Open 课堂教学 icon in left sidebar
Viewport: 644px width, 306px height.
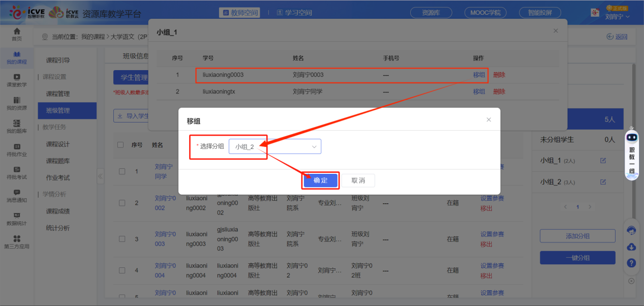coord(17,80)
